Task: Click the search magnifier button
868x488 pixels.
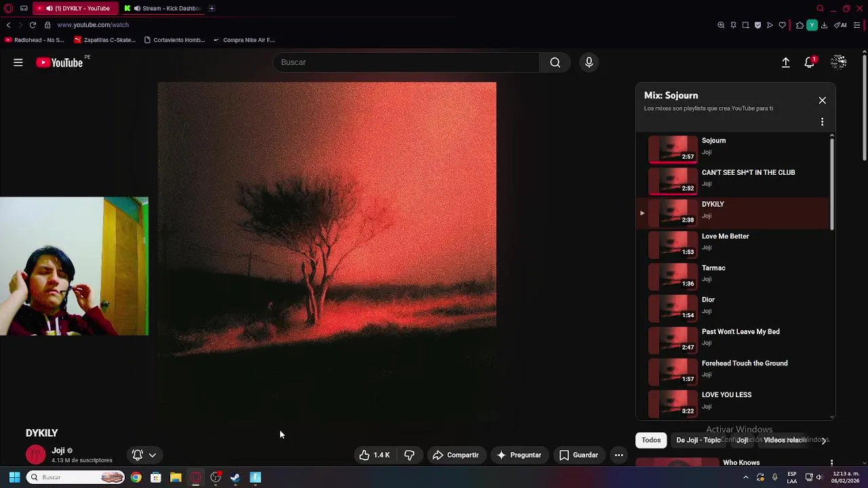Action: 555,62
